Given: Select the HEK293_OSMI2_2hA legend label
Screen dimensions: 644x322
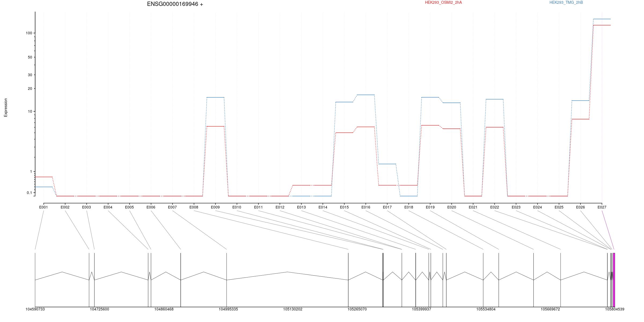Looking at the screenshot, I should click(443, 2).
